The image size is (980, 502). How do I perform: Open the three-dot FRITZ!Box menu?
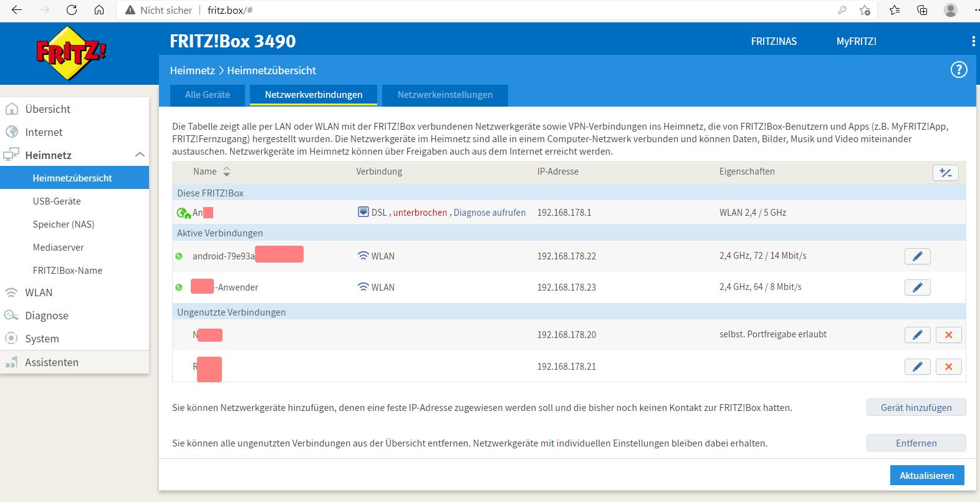click(973, 41)
